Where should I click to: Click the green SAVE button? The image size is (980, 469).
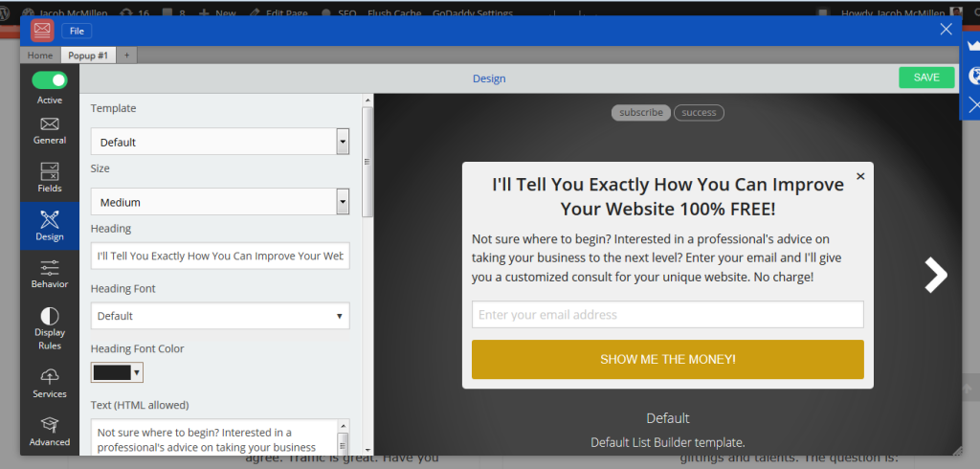click(926, 78)
